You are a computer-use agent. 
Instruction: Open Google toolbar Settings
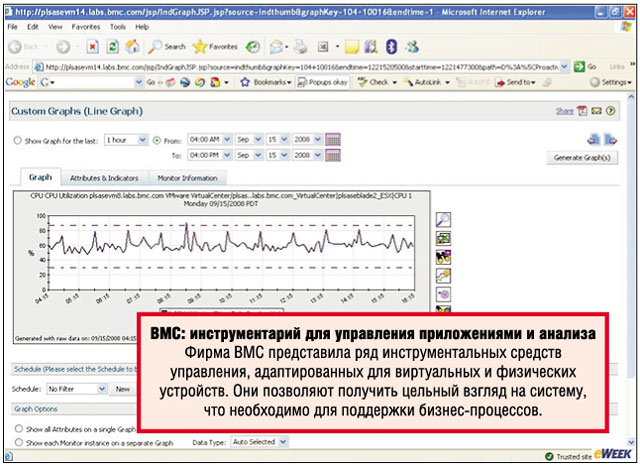(x=611, y=82)
